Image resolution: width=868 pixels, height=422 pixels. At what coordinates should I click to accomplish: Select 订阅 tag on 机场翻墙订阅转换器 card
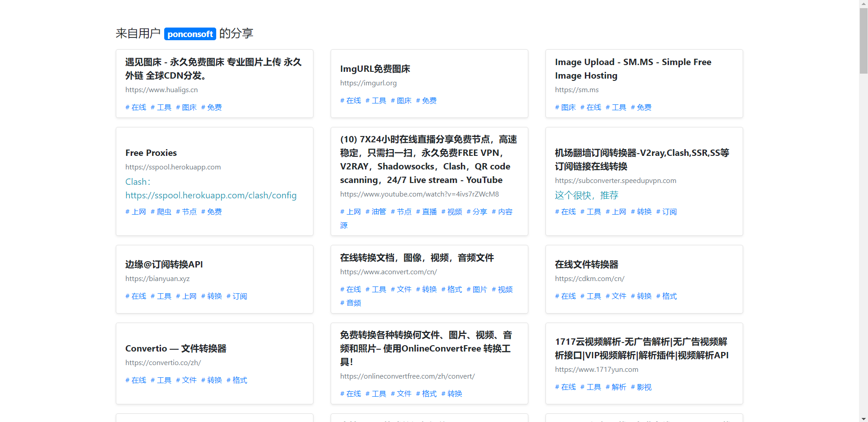(x=667, y=211)
